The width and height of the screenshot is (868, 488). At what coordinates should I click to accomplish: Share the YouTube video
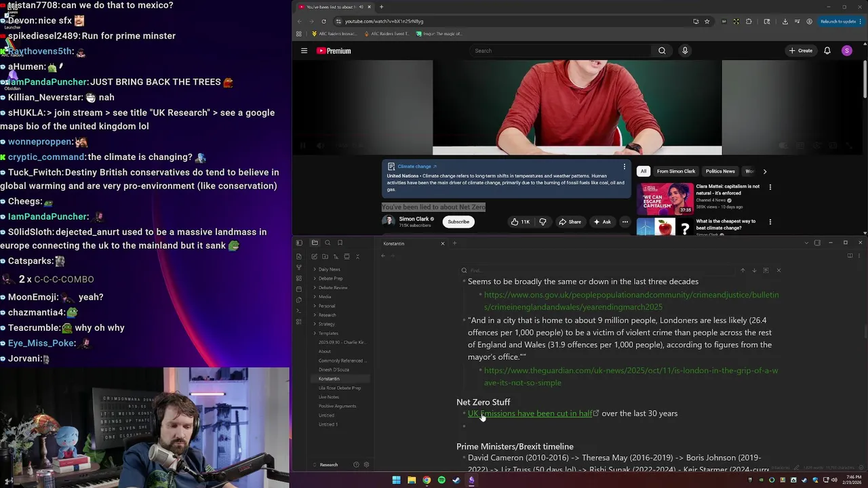(570, 222)
